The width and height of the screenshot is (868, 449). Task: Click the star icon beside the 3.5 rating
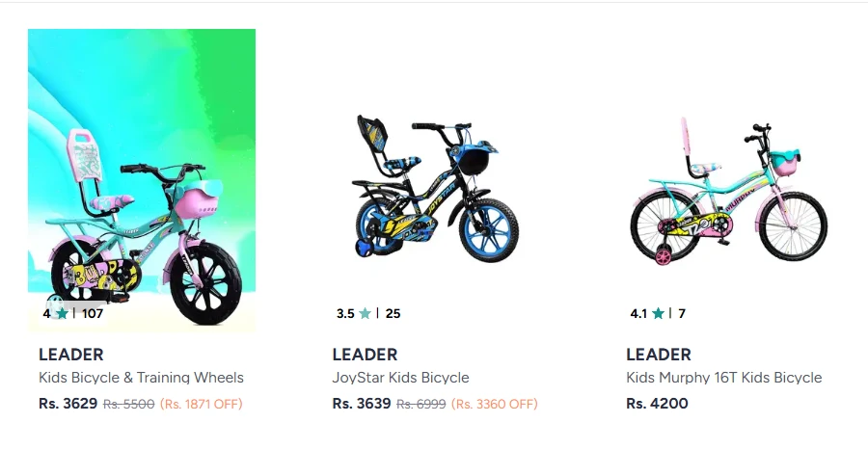coord(365,313)
